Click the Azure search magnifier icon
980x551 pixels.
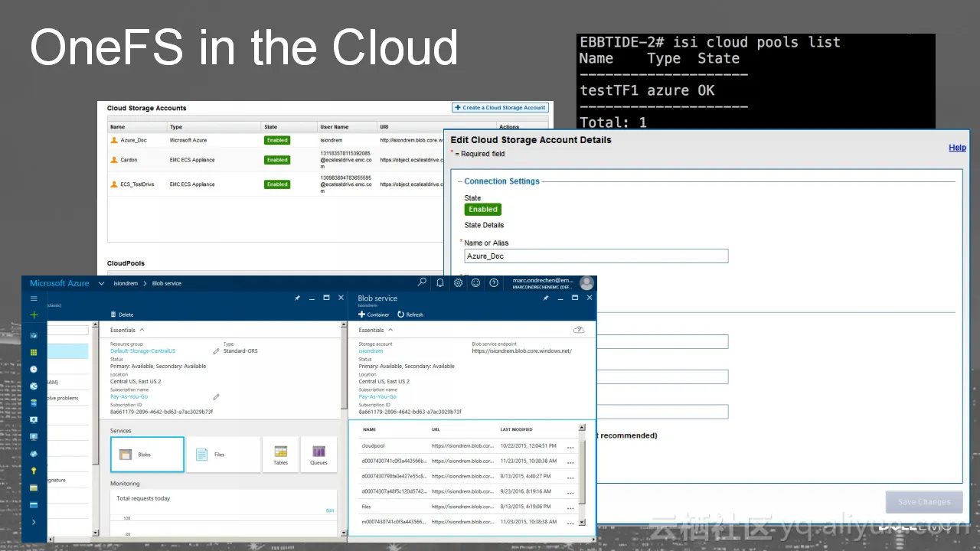point(422,282)
